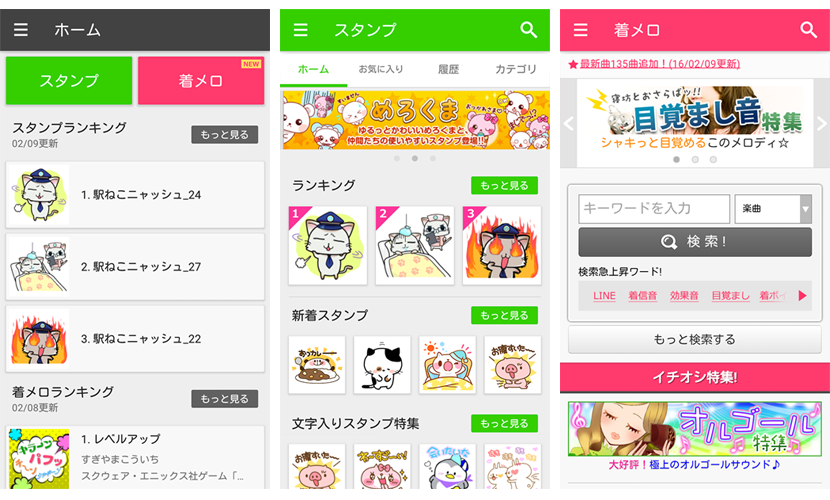Open rank 3 flaming cat stamp thumbnail

(x=502, y=246)
